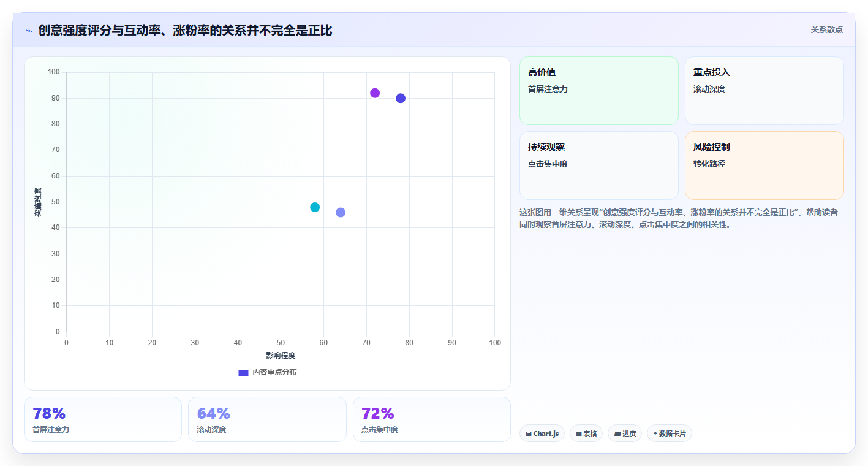Click the x-axis tick label 50
This screenshot has height=466, width=868.
281,343
